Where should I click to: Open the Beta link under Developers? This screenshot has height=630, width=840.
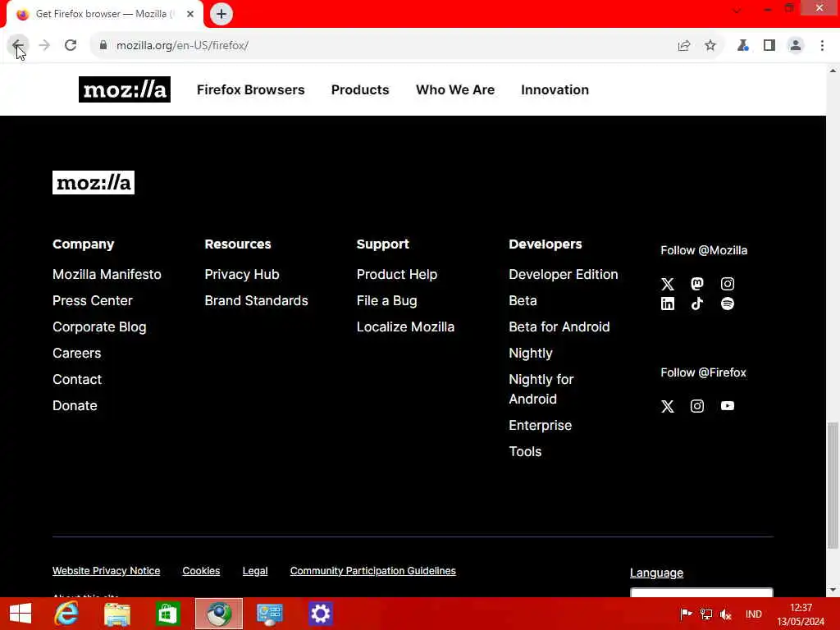pos(523,300)
